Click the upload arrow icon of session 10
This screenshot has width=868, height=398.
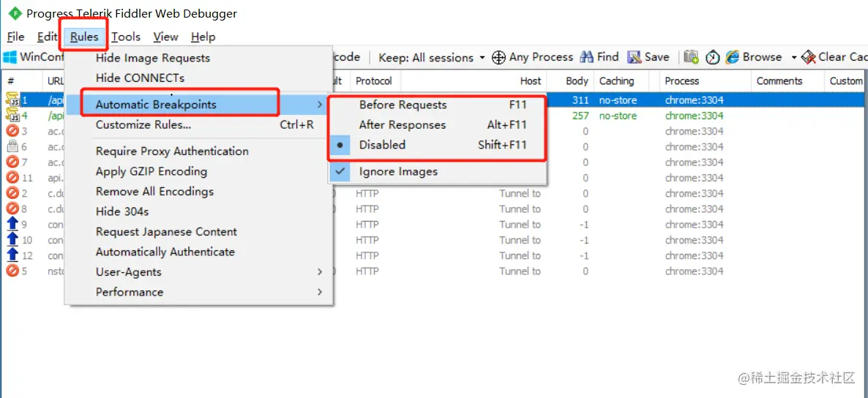12,240
